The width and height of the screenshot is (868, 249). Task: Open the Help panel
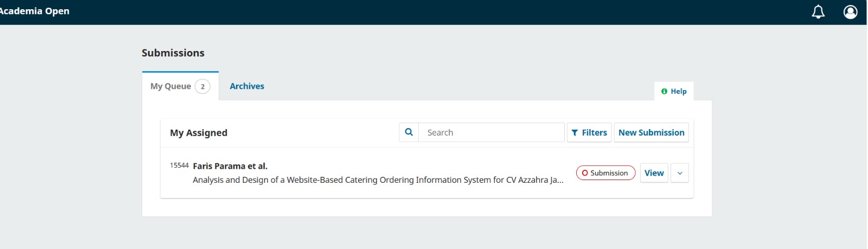674,91
